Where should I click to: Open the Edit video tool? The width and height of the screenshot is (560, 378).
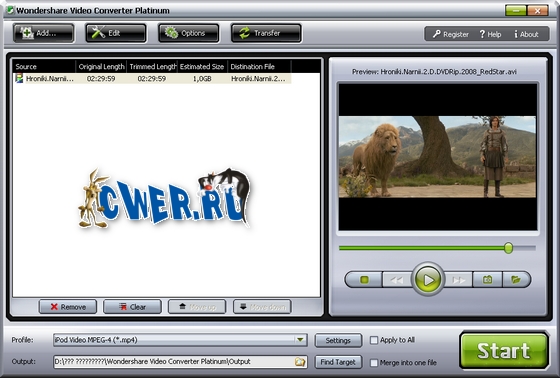(116, 33)
